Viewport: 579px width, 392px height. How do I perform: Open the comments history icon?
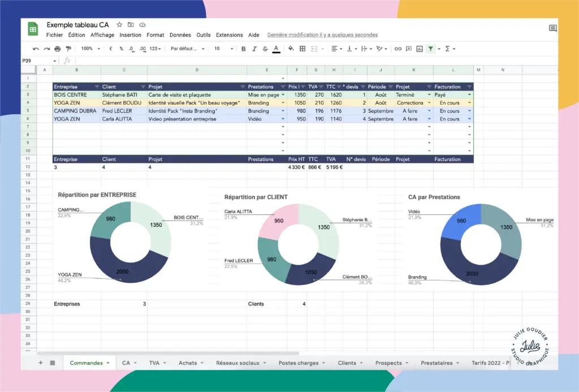(552, 28)
